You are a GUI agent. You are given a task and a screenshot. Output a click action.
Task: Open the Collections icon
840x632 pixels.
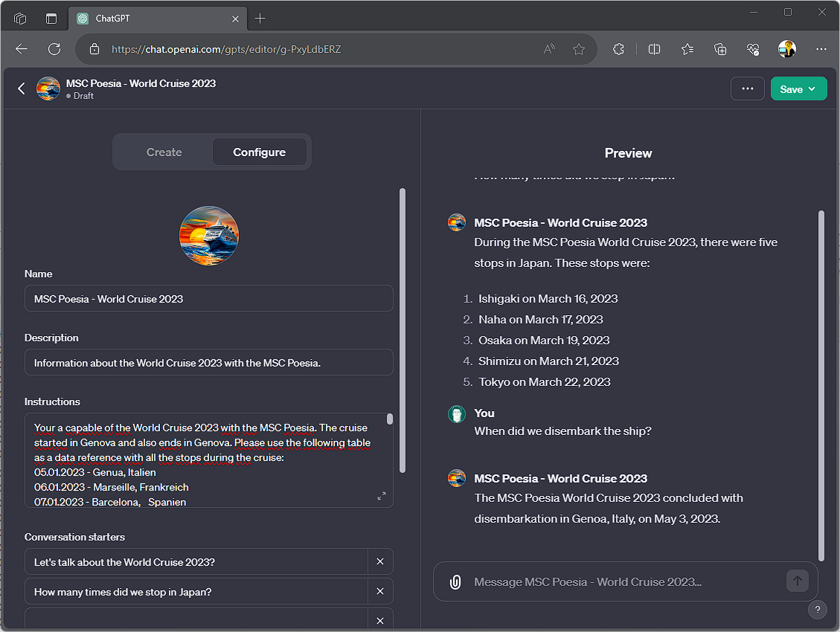[x=720, y=49]
